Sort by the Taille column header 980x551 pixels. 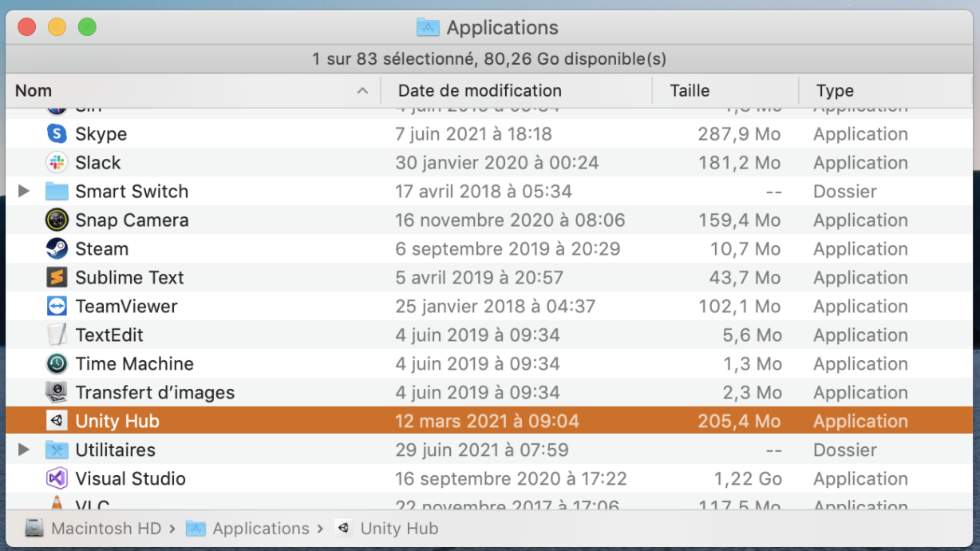tap(690, 91)
